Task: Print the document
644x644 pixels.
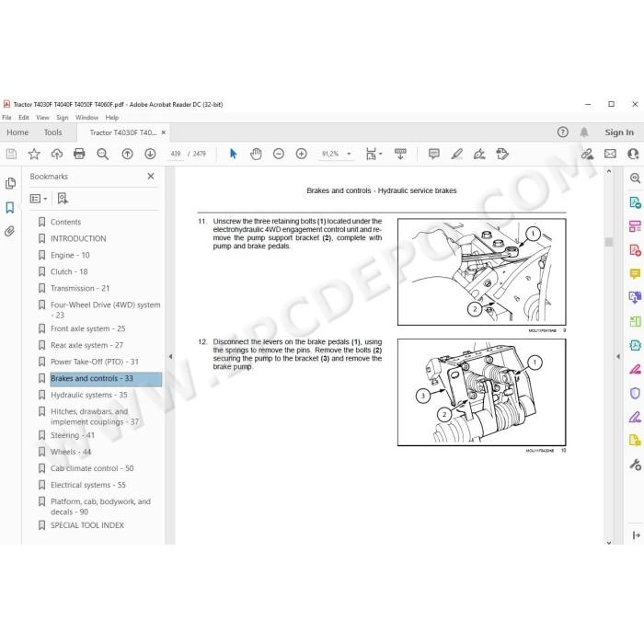Action: pyautogui.click(x=79, y=154)
